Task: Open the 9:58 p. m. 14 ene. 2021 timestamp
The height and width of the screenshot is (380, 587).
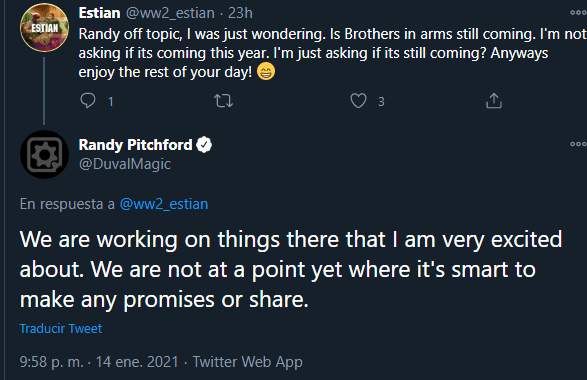Action: (99, 362)
